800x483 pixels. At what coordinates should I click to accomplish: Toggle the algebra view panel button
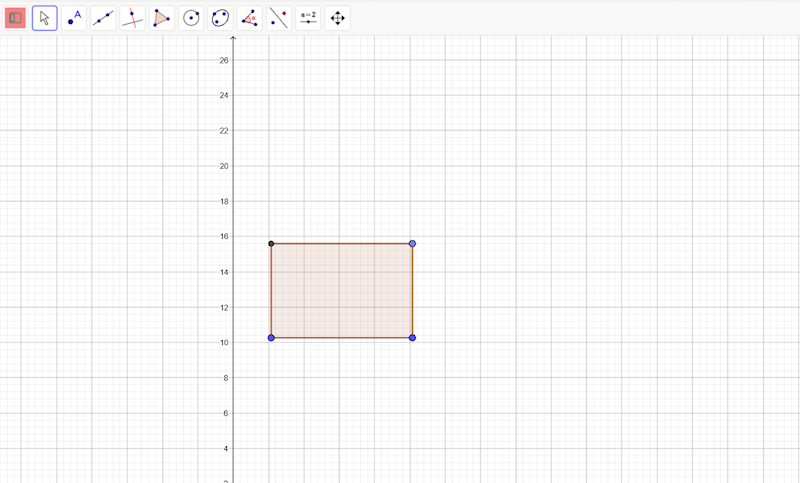point(15,18)
